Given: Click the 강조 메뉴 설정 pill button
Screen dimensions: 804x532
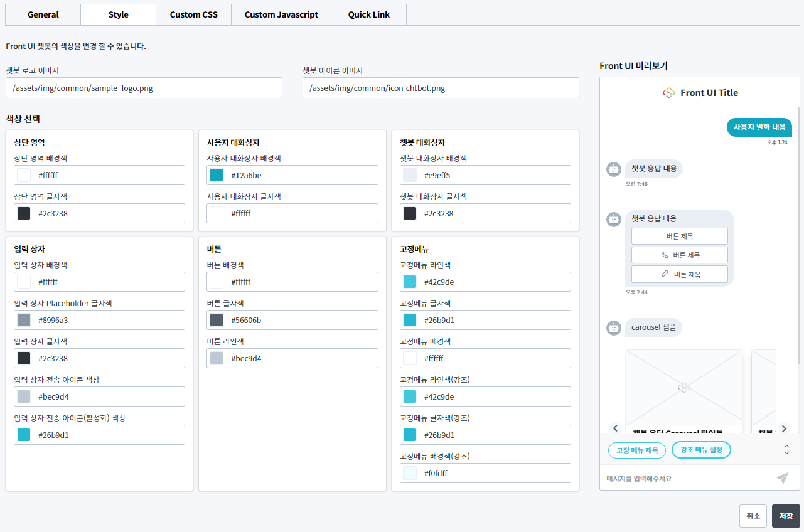Looking at the screenshot, I should click(701, 450).
